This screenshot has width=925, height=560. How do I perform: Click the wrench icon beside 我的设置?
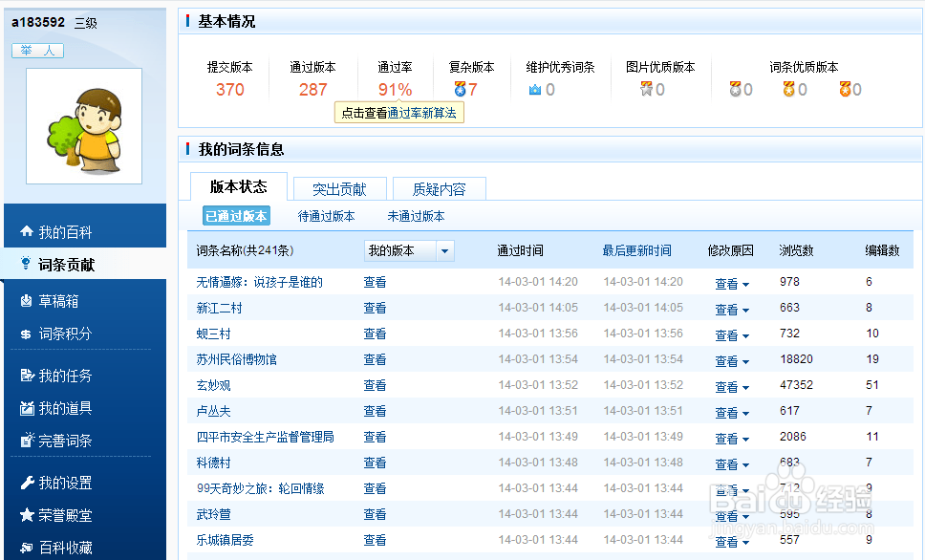pos(27,483)
